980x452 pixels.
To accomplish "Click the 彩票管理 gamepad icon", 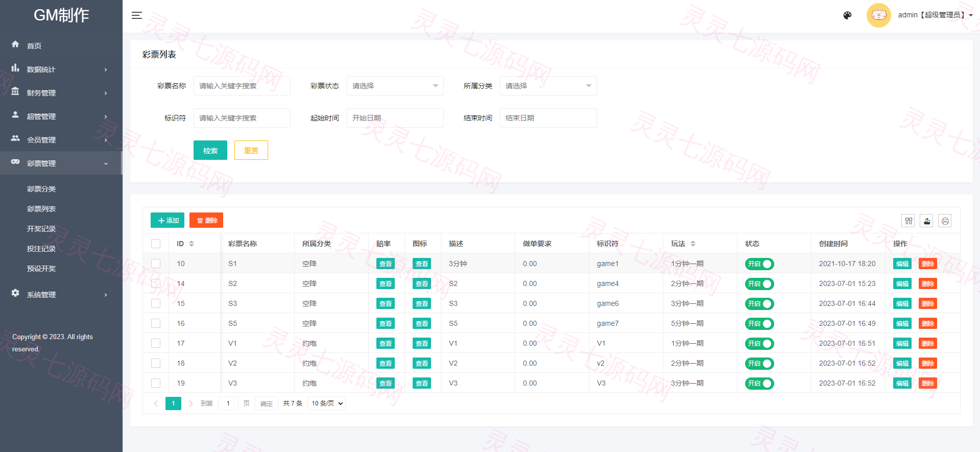I will tap(15, 162).
